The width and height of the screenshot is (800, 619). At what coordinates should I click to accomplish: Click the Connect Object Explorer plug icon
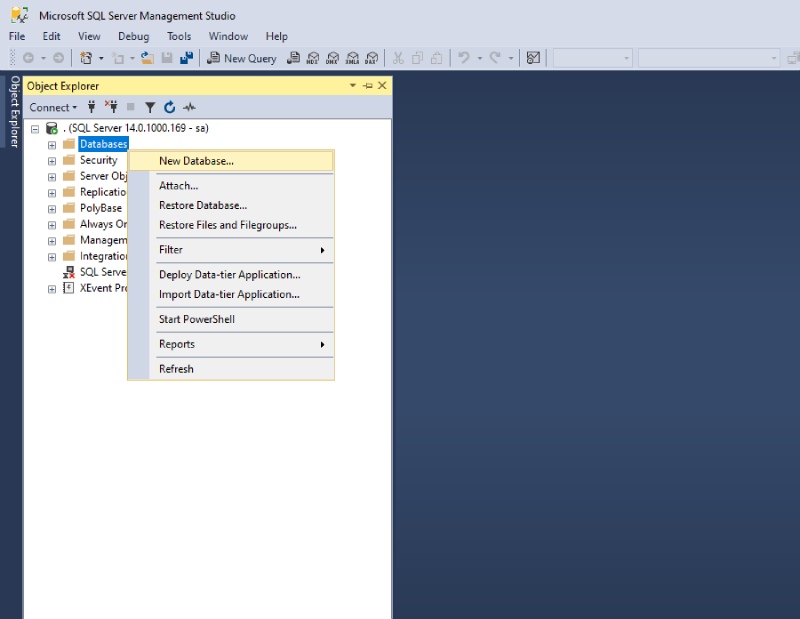[x=92, y=107]
